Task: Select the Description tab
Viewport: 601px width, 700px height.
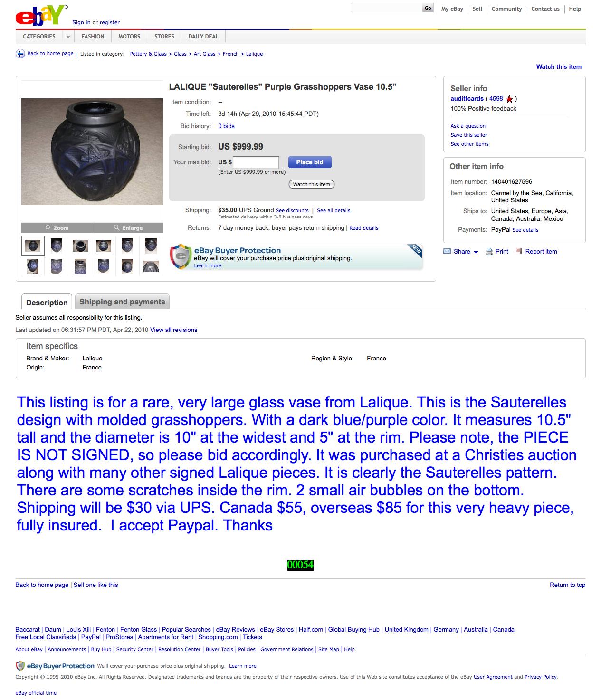Action: point(47,302)
